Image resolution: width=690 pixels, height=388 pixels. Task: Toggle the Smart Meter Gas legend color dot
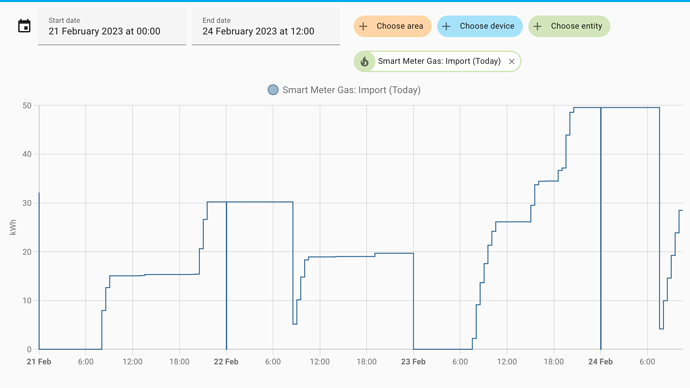click(273, 90)
